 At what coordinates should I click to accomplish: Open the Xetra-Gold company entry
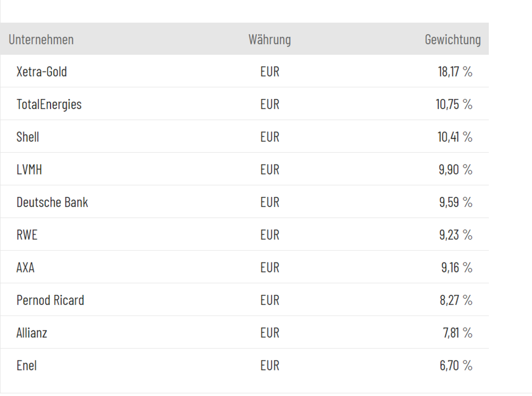click(41, 71)
